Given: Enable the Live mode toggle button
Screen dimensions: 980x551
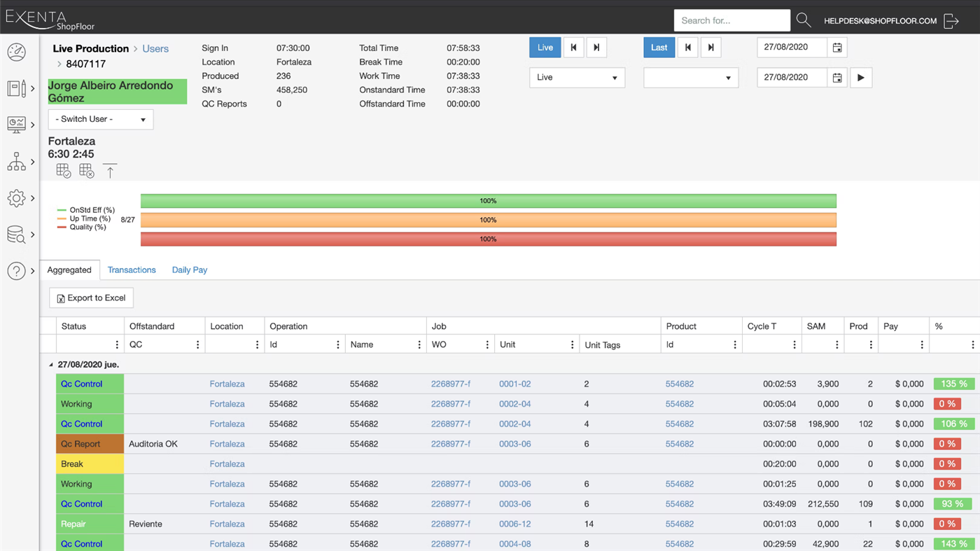Looking at the screenshot, I should pos(545,47).
